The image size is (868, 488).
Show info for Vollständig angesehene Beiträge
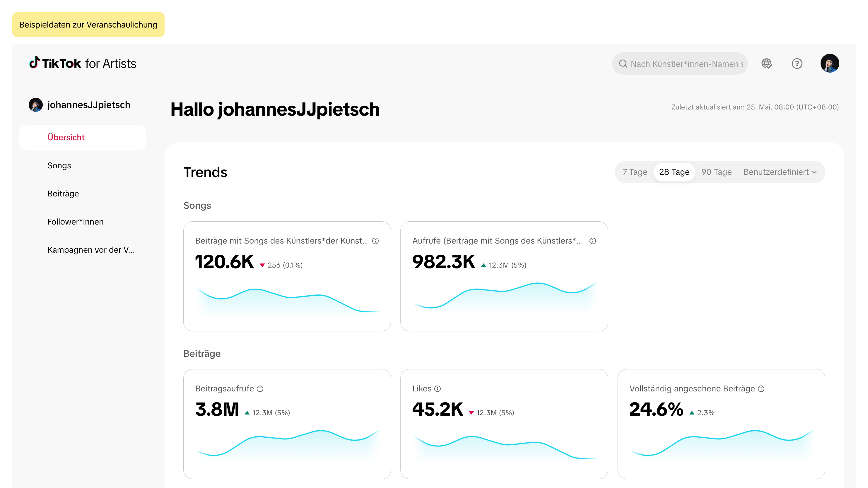[761, 389]
